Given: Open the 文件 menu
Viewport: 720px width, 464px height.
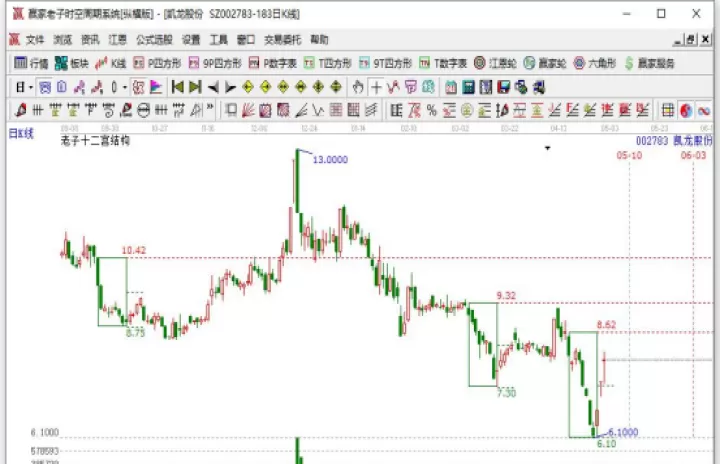Looking at the screenshot, I should [x=35, y=40].
